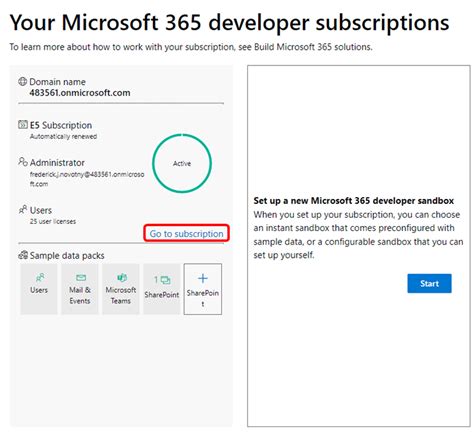Image resolution: width=474 pixels, height=433 pixels.
Task: Click the E5 Subscription heading
Action: (x=61, y=125)
